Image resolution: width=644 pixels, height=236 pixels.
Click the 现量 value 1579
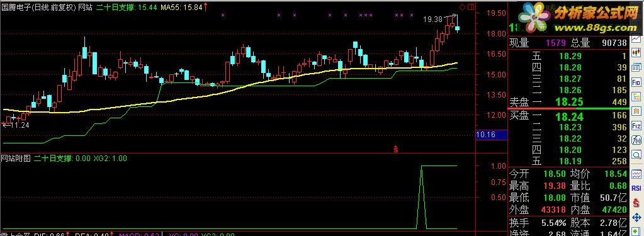pyautogui.click(x=556, y=43)
